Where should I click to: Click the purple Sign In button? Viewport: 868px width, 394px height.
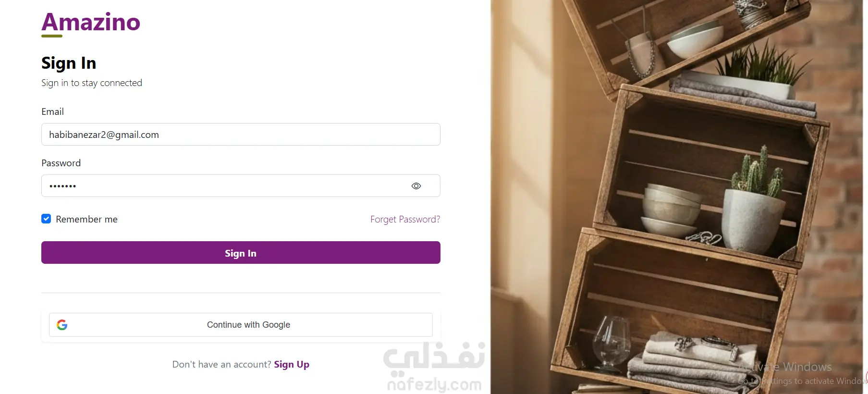tap(241, 252)
